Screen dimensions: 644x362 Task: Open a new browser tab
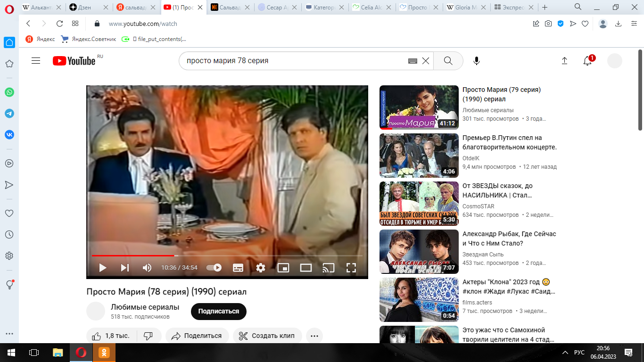point(545,8)
